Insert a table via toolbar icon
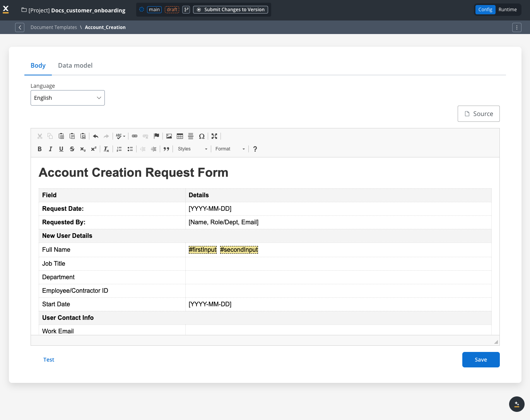530x420 pixels. point(180,136)
